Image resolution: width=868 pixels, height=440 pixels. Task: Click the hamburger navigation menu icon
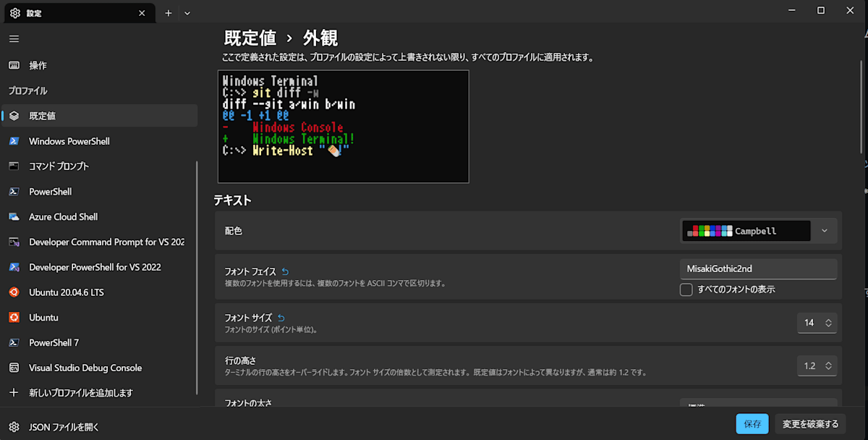tap(14, 38)
